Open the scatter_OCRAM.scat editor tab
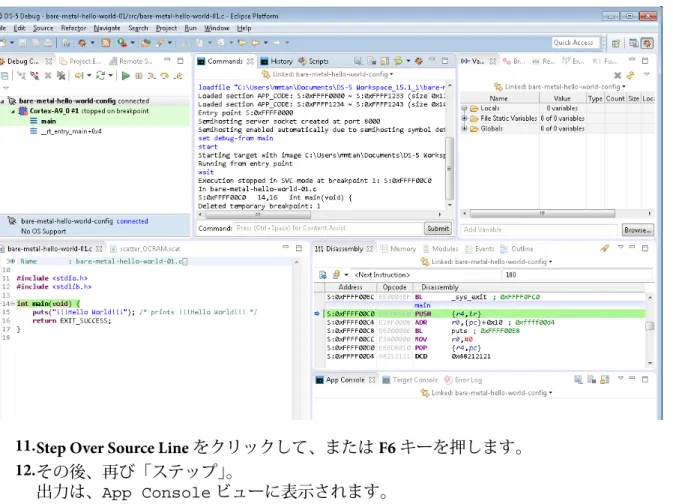The height and width of the screenshot is (504, 673). click(x=145, y=249)
